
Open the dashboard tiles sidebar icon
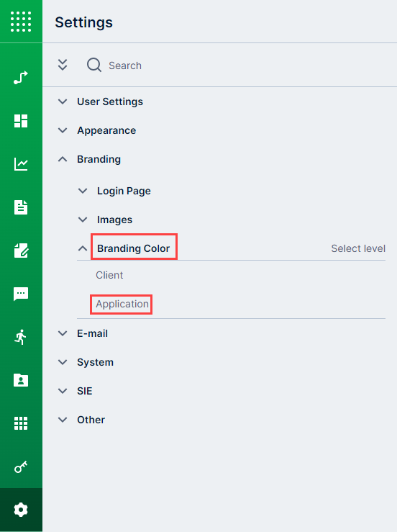point(21,121)
